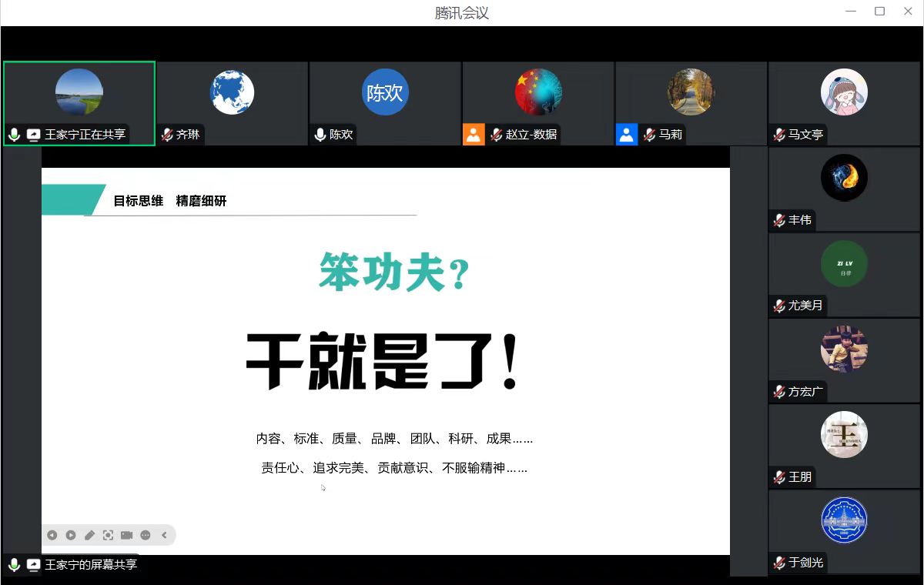Click 齐琳's muted microphone icon
The height and width of the screenshot is (585, 924).
[167, 135]
